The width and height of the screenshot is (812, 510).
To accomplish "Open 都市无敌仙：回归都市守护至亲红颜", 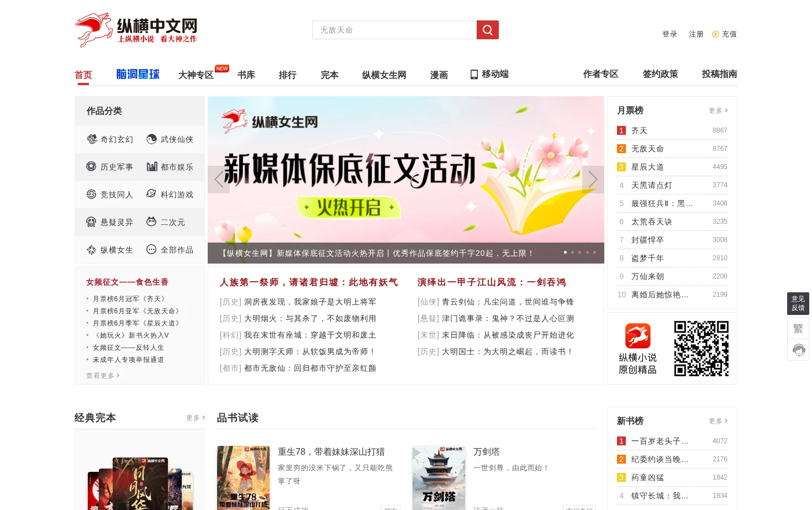I will pyautogui.click(x=310, y=368).
